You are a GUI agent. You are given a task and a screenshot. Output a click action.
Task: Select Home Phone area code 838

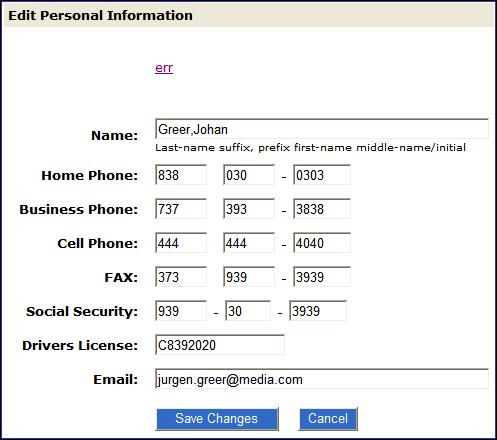[181, 175]
